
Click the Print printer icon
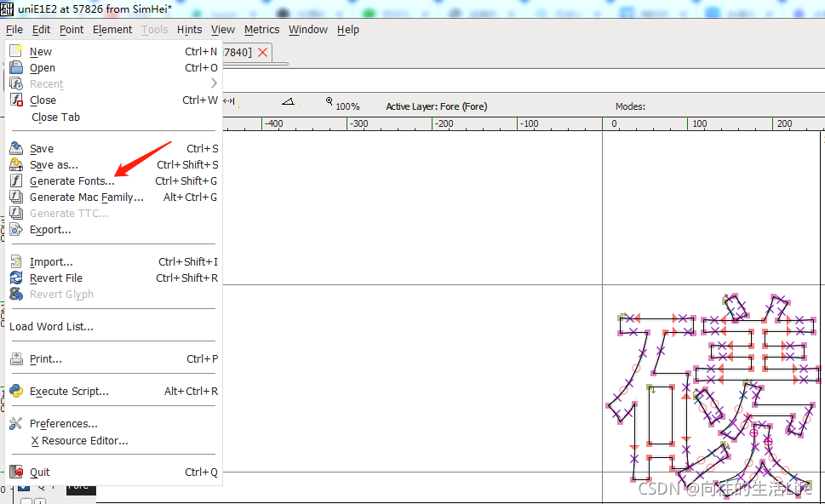[x=16, y=358]
